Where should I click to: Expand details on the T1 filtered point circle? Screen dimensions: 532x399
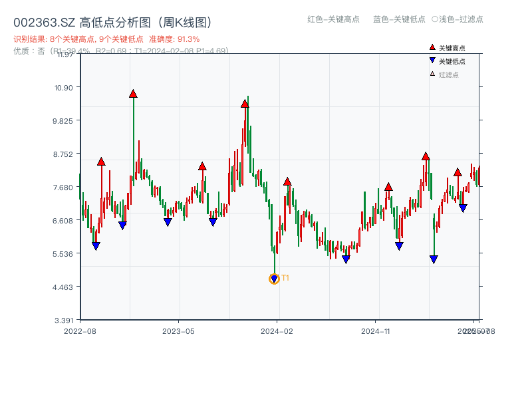(273, 279)
